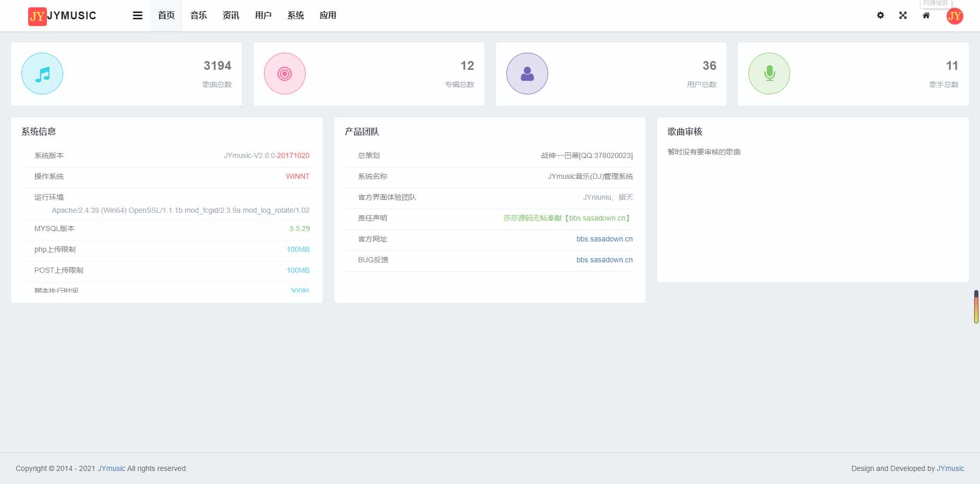The width and height of the screenshot is (980, 484).
Task: Open the JY user avatar menu
Action: [954, 16]
